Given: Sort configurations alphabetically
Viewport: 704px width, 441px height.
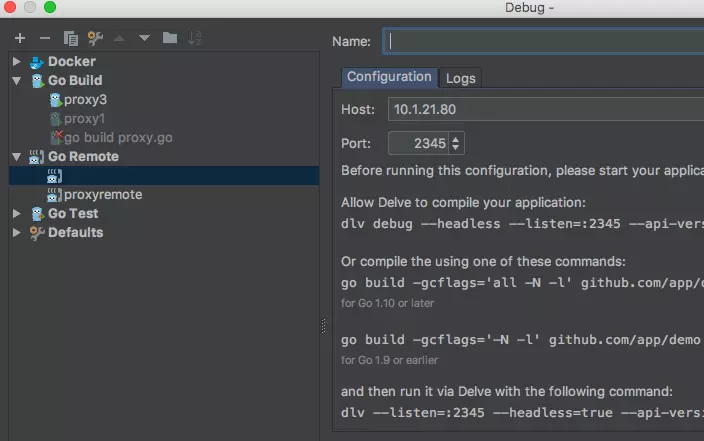Looking at the screenshot, I should pos(195,38).
